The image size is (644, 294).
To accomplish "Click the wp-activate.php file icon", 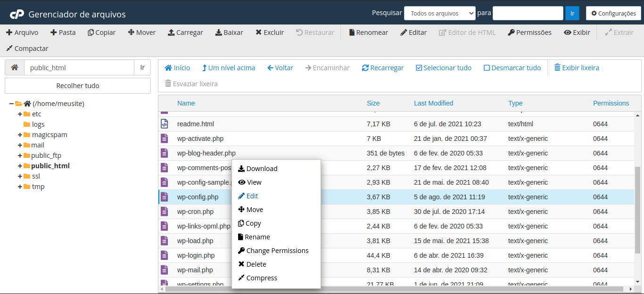I will [164, 139].
